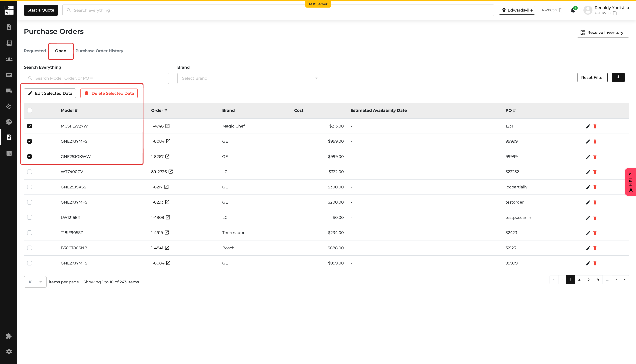
Task: Click the download export icon button
Action: [618, 78]
